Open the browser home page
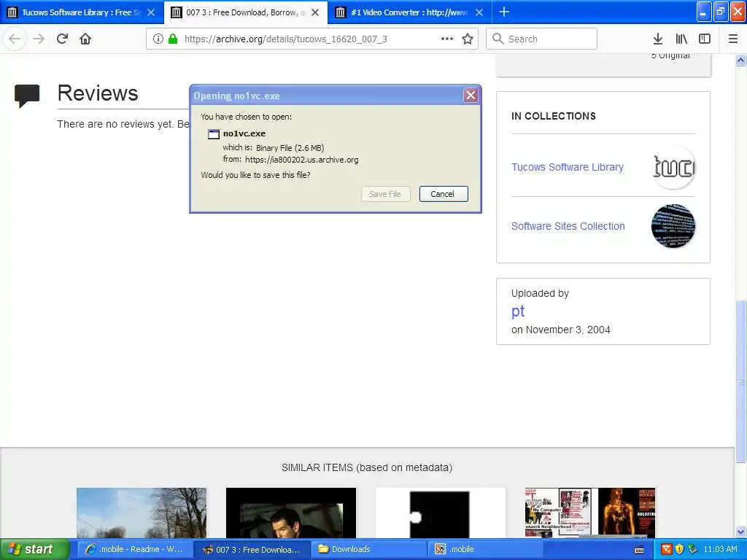This screenshot has width=747, height=560. [x=85, y=39]
